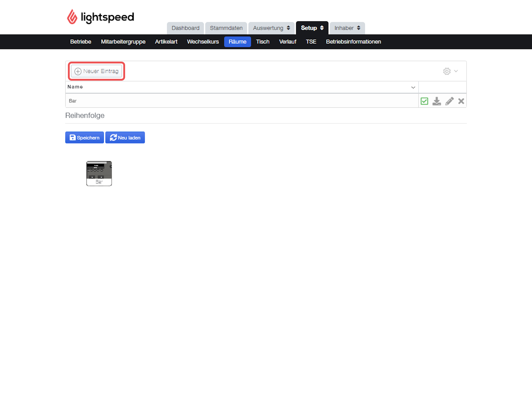532x396 pixels.
Task: Click the download icon for Bar
Action: [x=437, y=101]
